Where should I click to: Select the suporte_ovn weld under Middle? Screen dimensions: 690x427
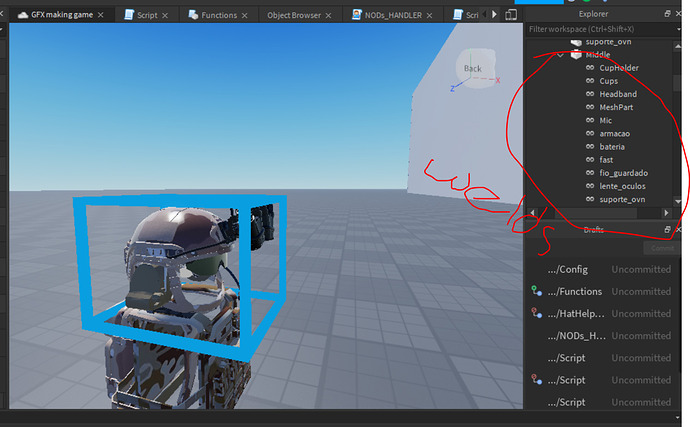click(x=622, y=199)
